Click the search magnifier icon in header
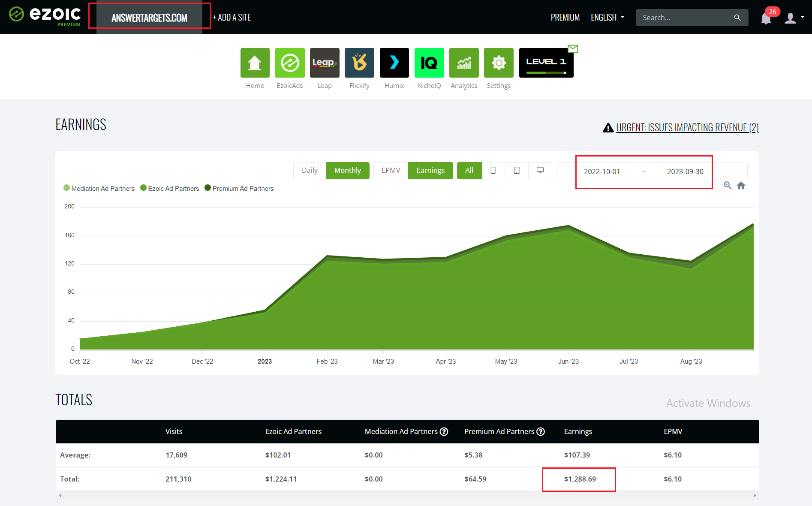 (737, 18)
